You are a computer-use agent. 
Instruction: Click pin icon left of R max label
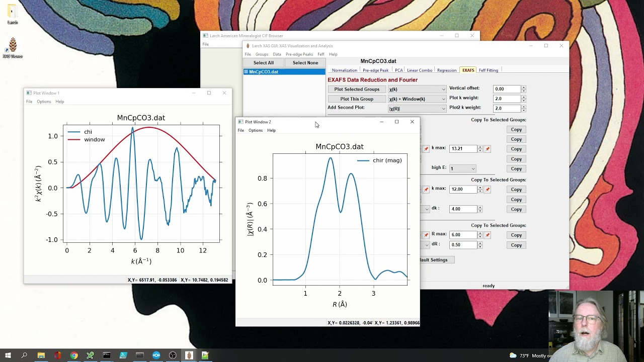(426, 235)
